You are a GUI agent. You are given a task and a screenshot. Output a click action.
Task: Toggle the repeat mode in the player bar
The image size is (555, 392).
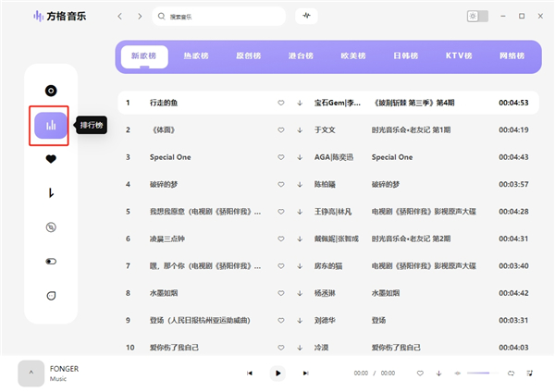[511, 373]
